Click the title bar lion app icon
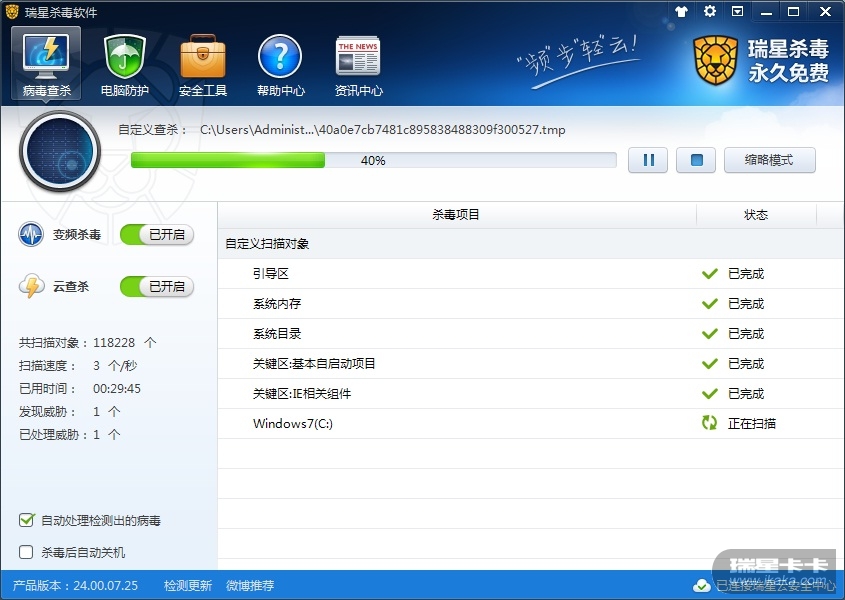The width and height of the screenshot is (845, 600). tap(12, 12)
